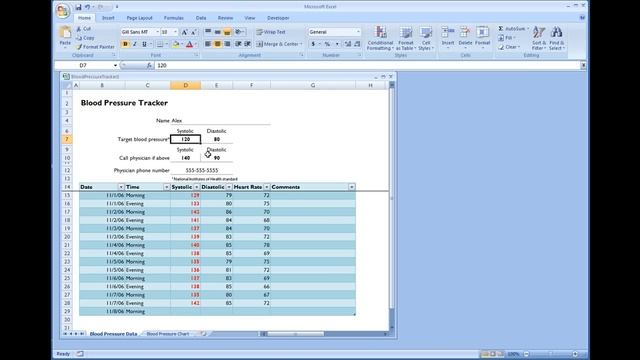Click the Grow Font icon
Image resolution: width=640 pixels, height=360 pixels.
[x=184, y=32]
